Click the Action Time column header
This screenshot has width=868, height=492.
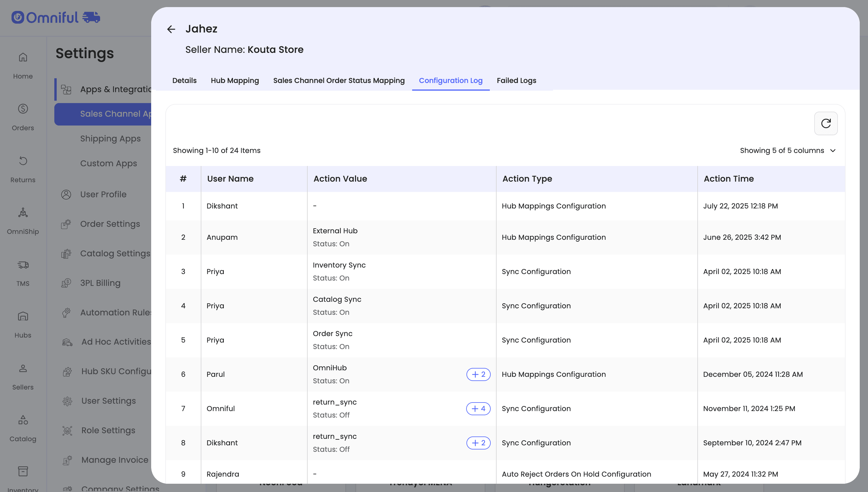pos(729,179)
